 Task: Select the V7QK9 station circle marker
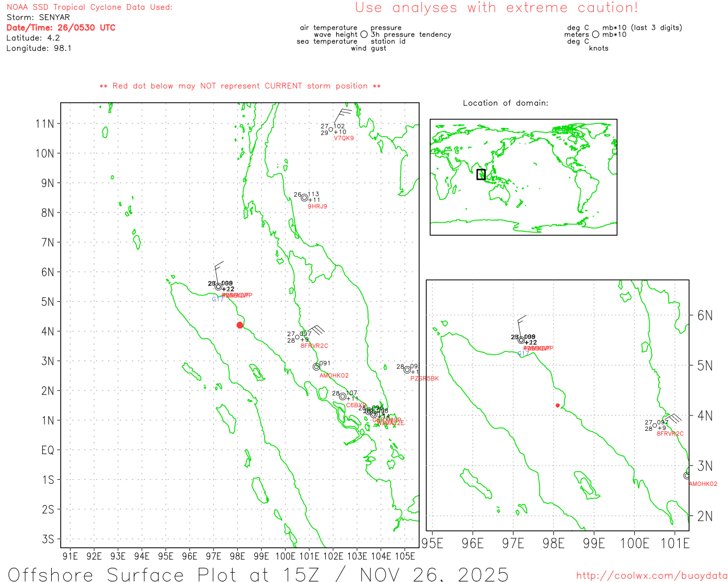tap(331, 130)
